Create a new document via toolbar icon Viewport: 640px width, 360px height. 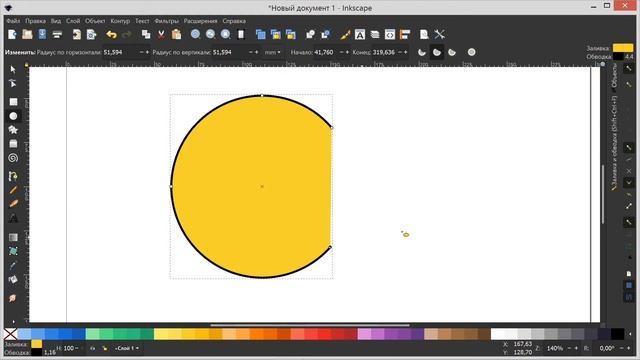(x=12, y=35)
